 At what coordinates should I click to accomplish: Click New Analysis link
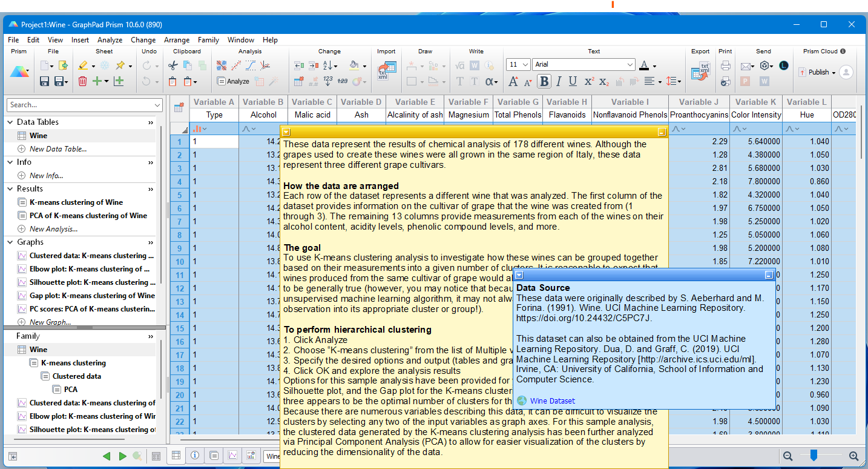(54, 228)
